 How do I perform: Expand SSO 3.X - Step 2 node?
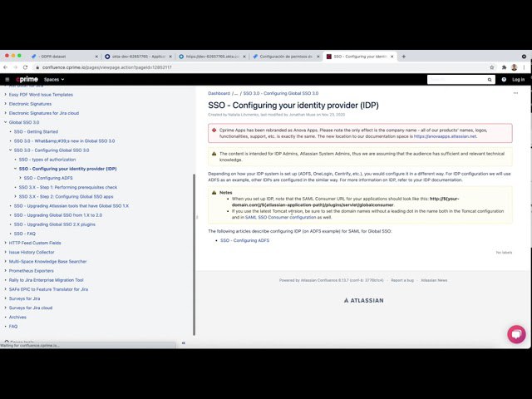(15, 196)
